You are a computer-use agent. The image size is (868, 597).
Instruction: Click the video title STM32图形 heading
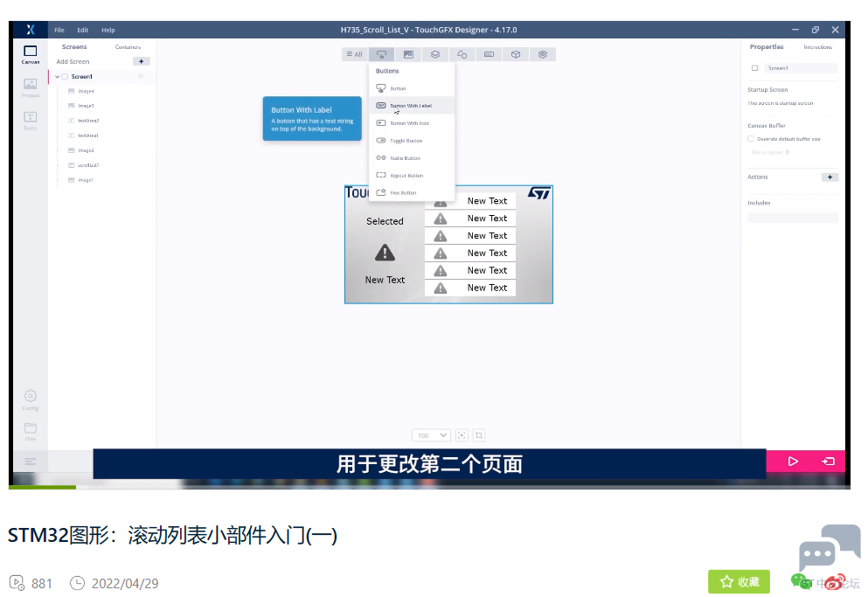pyautogui.click(x=172, y=536)
